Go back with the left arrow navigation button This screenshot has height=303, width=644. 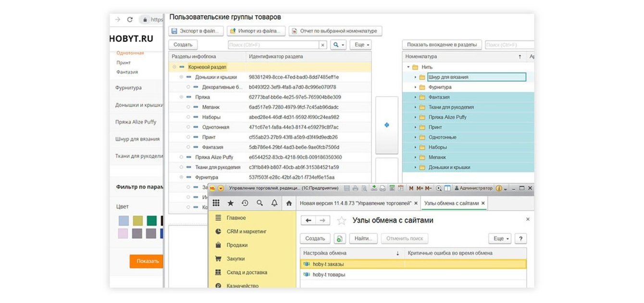(309, 220)
